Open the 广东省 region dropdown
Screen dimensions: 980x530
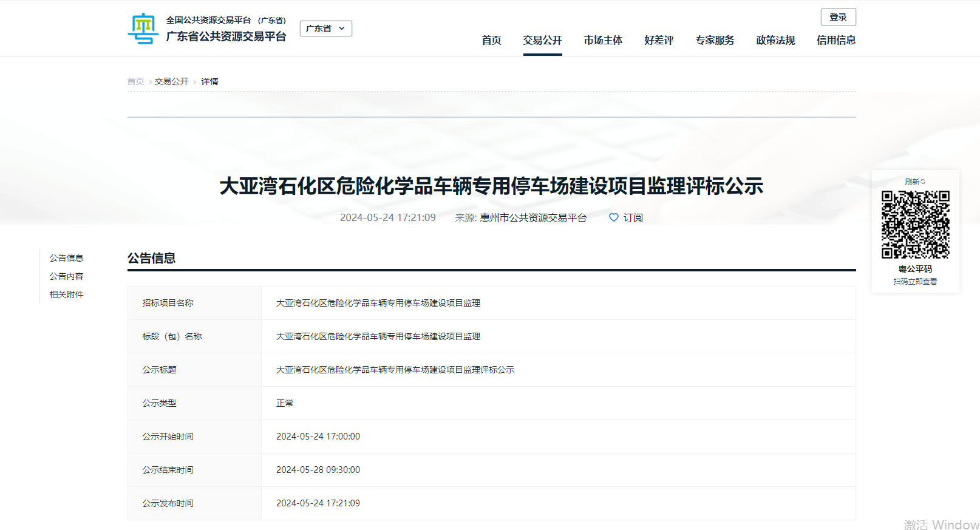[x=325, y=29]
